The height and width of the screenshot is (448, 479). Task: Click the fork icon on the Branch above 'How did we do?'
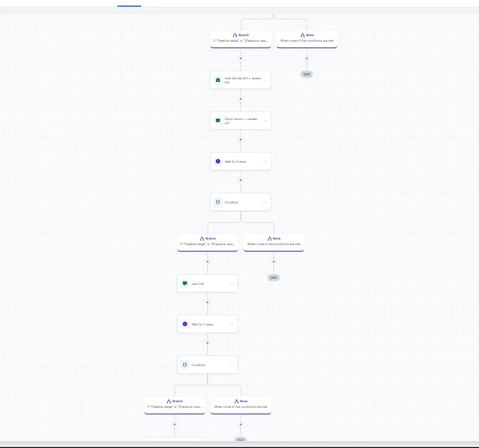[x=235, y=35]
